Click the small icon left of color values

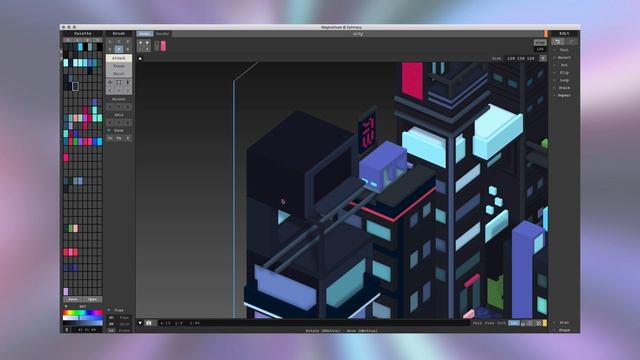[x=67, y=329]
